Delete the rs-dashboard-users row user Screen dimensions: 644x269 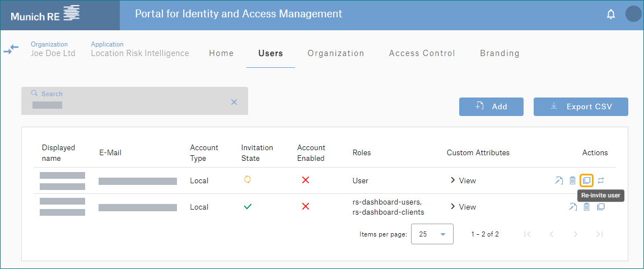click(586, 207)
